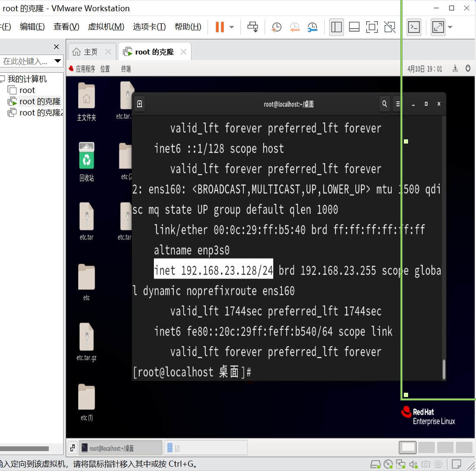Revert to snapshot icon in toolbar

click(x=294, y=27)
